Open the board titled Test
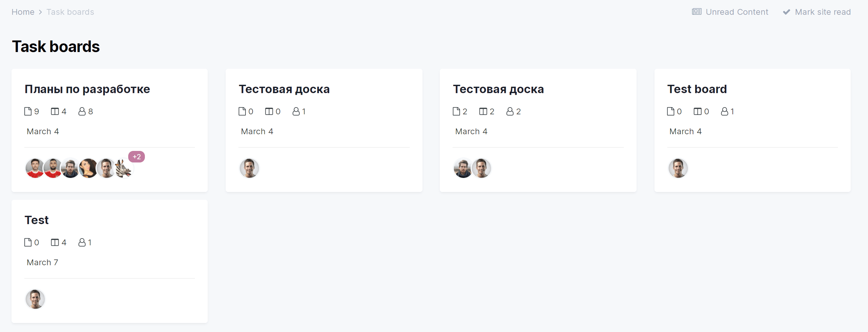This screenshot has height=332, width=868. pyautogui.click(x=37, y=220)
